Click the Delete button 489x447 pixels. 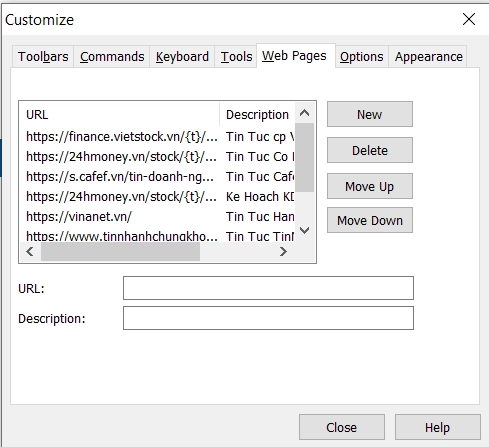click(370, 150)
